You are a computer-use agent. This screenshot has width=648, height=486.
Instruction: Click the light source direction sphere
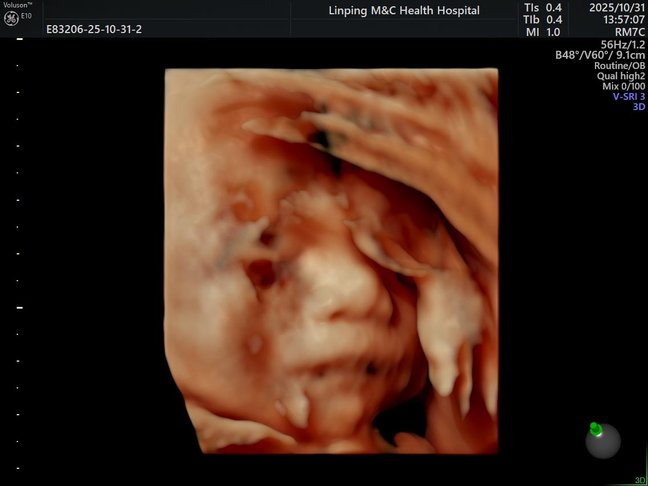603,440
